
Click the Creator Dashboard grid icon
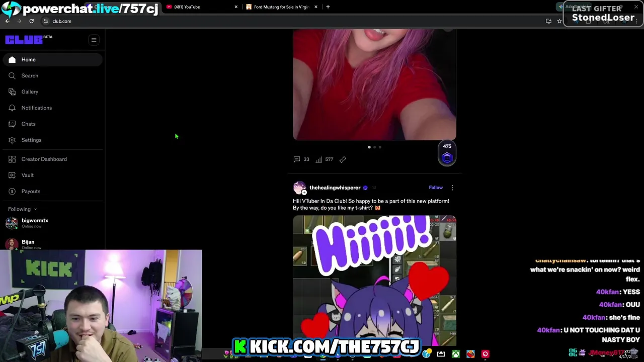12,159
